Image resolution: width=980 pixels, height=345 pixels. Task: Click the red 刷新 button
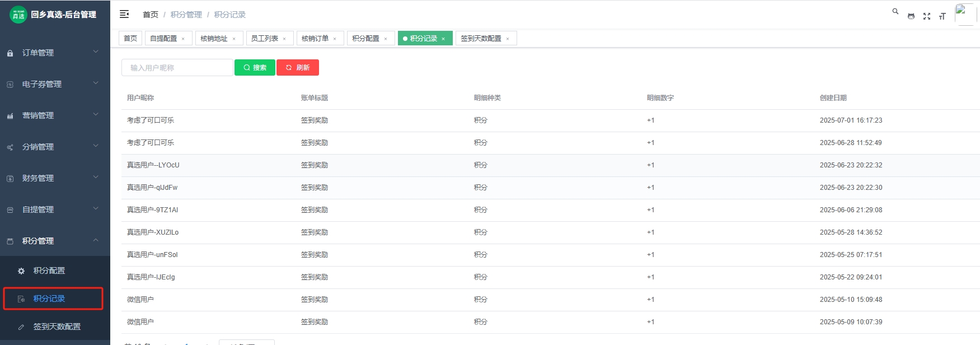[x=298, y=67]
